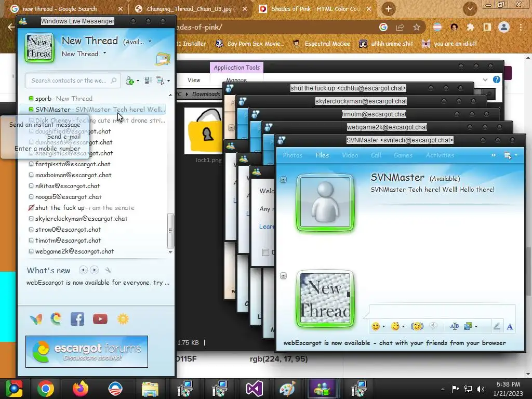Open the emoticon list dropdown arrow
532x399 pixels.
click(x=384, y=326)
